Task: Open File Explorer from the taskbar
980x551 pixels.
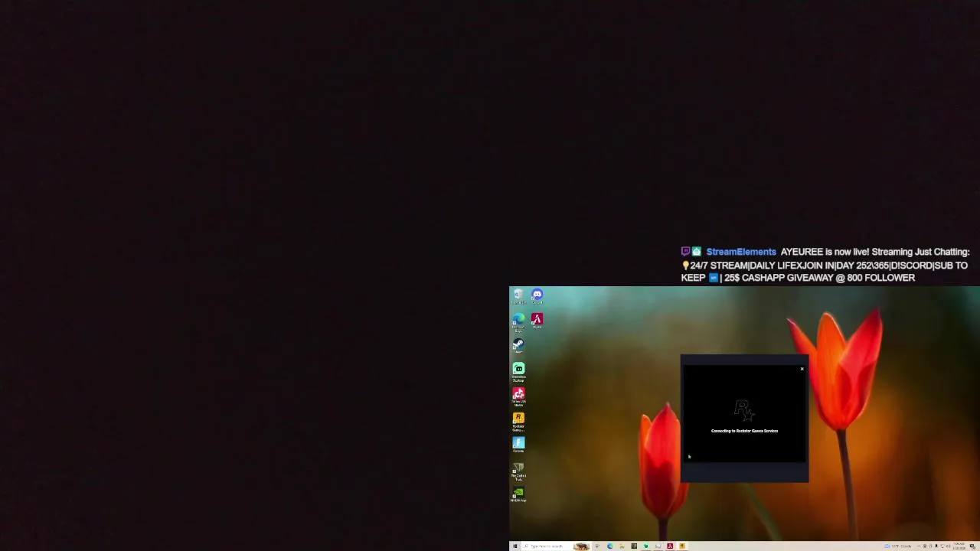Action: (x=622, y=546)
